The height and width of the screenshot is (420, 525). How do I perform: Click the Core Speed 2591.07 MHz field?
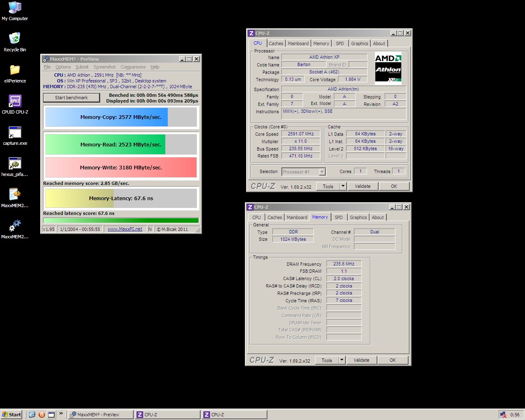[301, 134]
